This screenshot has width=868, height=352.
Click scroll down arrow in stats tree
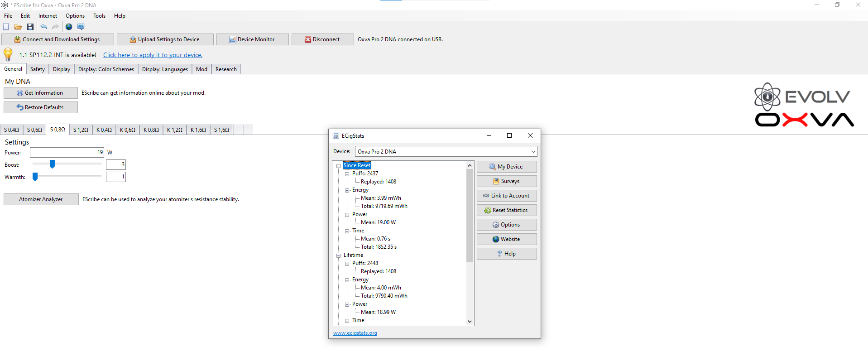point(470,321)
